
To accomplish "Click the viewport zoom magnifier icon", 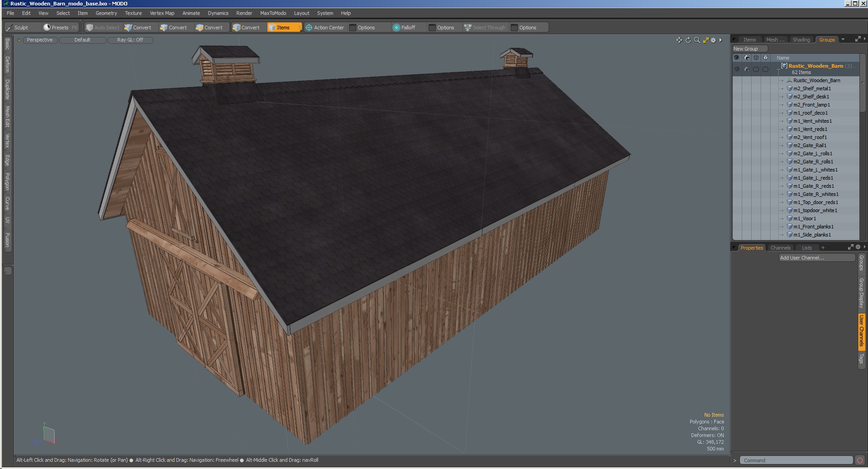I will 697,40.
